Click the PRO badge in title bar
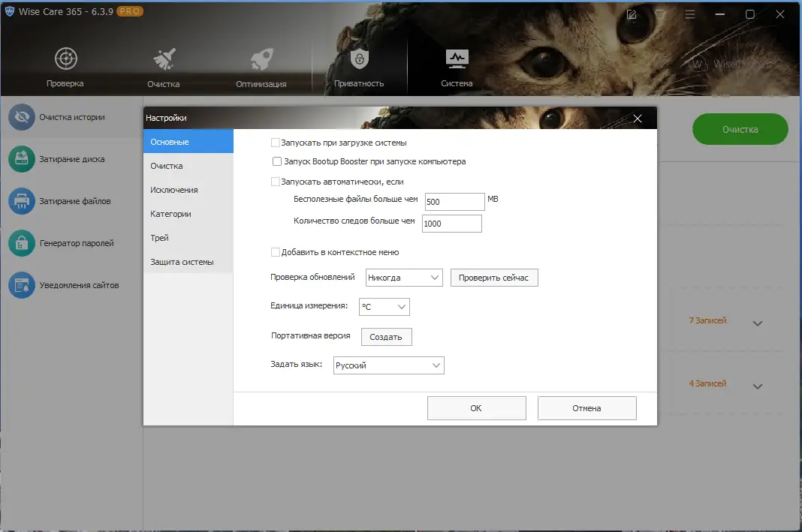The width and height of the screenshot is (802, 532). 130,11
